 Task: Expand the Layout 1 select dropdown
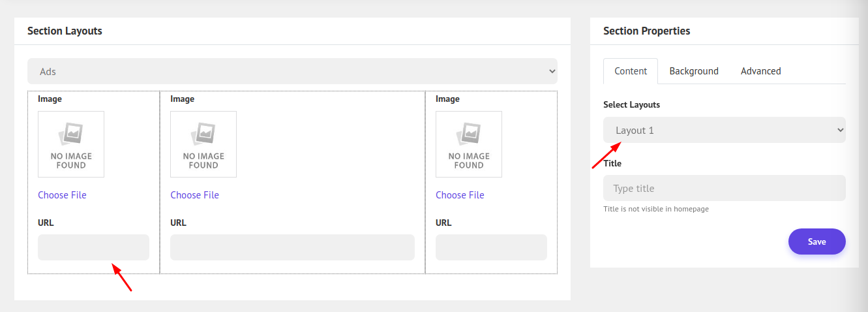pos(724,130)
